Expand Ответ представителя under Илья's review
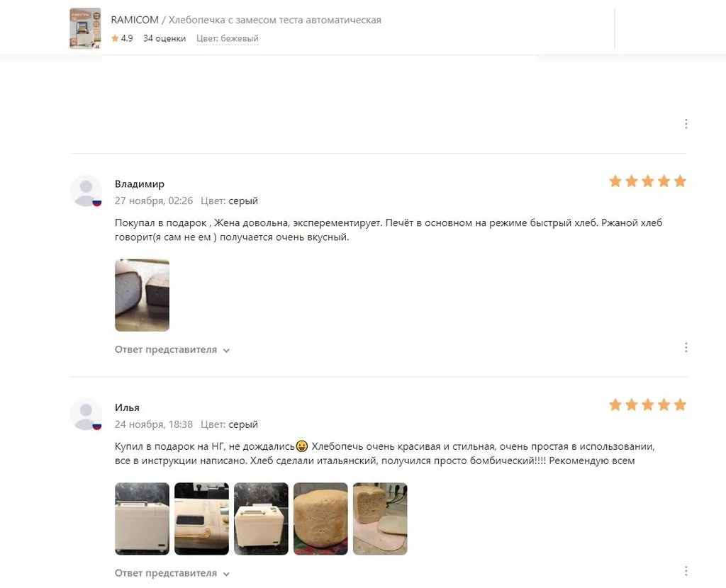 [172, 573]
